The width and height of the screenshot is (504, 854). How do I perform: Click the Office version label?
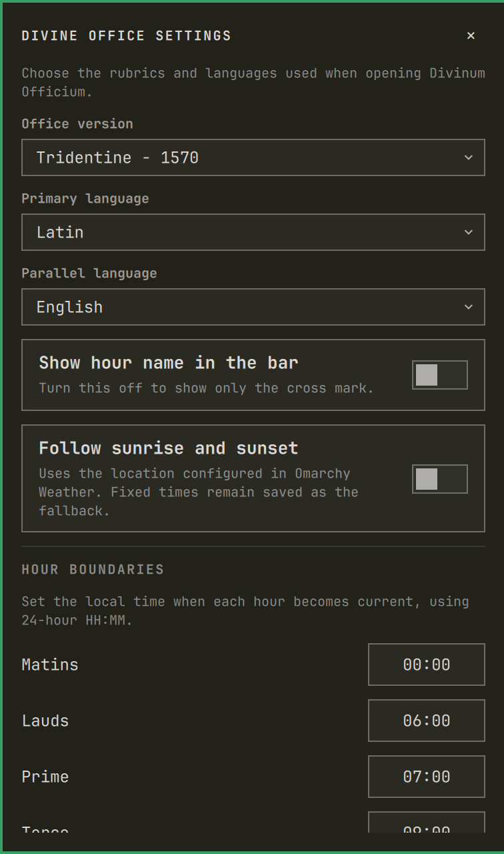(x=77, y=124)
